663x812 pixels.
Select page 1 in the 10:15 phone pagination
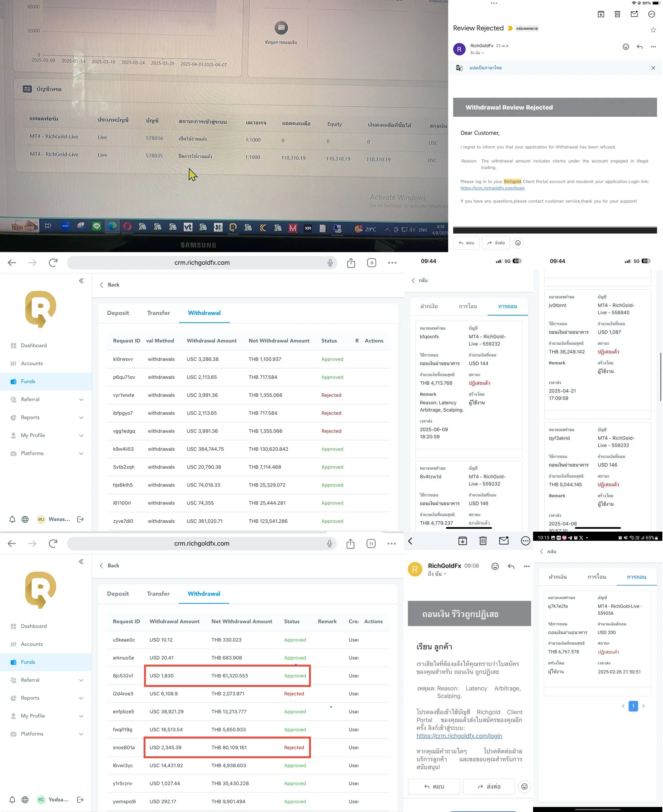pyautogui.click(x=633, y=706)
